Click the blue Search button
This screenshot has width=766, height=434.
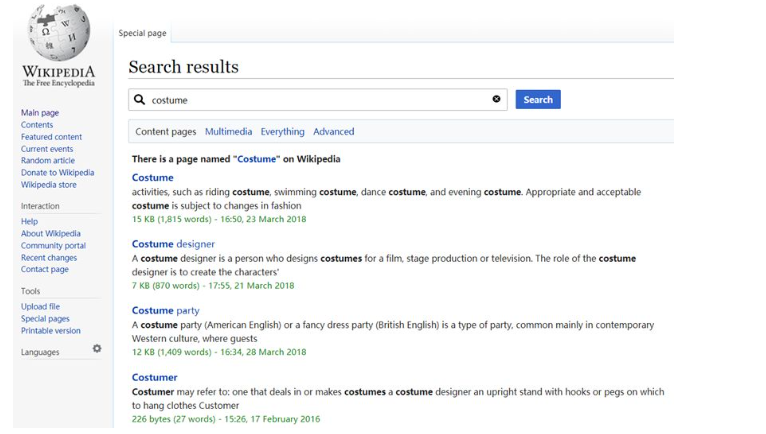[x=538, y=100]
